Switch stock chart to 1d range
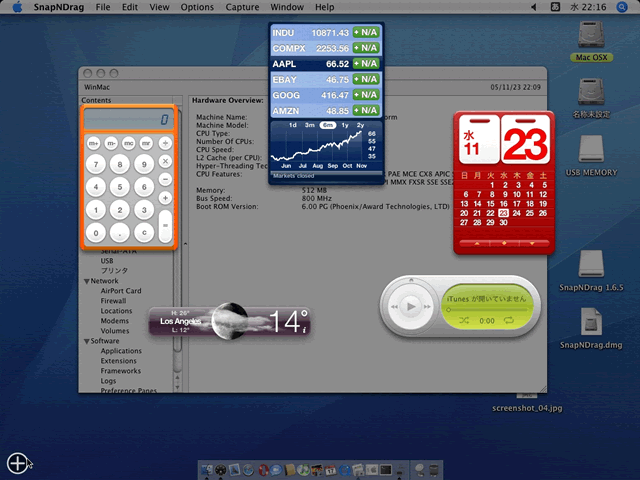640x480 pixels. coord(293,125)
